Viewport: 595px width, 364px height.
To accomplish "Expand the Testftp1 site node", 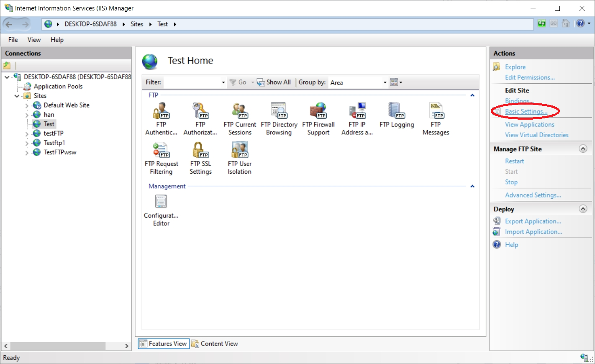I will coord(27,143).
